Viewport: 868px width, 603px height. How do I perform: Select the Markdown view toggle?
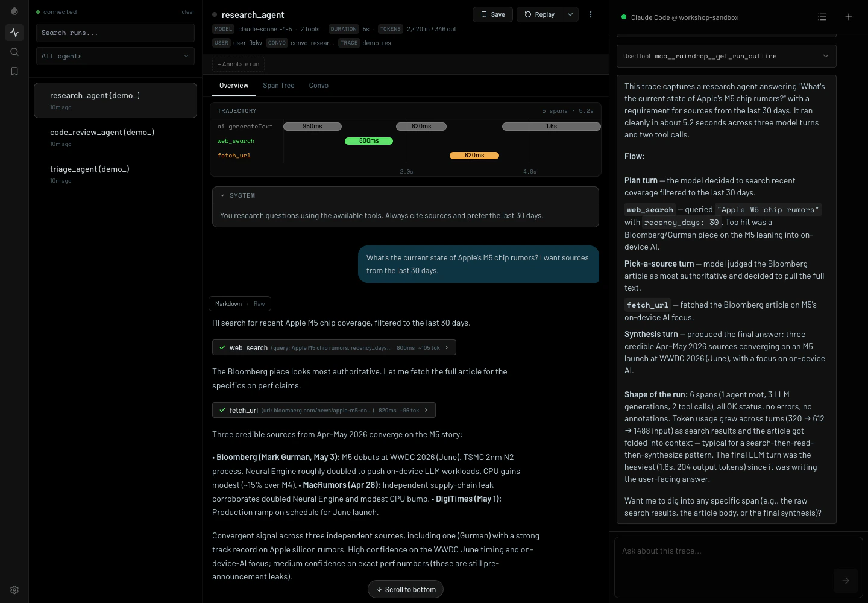point(228,303)
